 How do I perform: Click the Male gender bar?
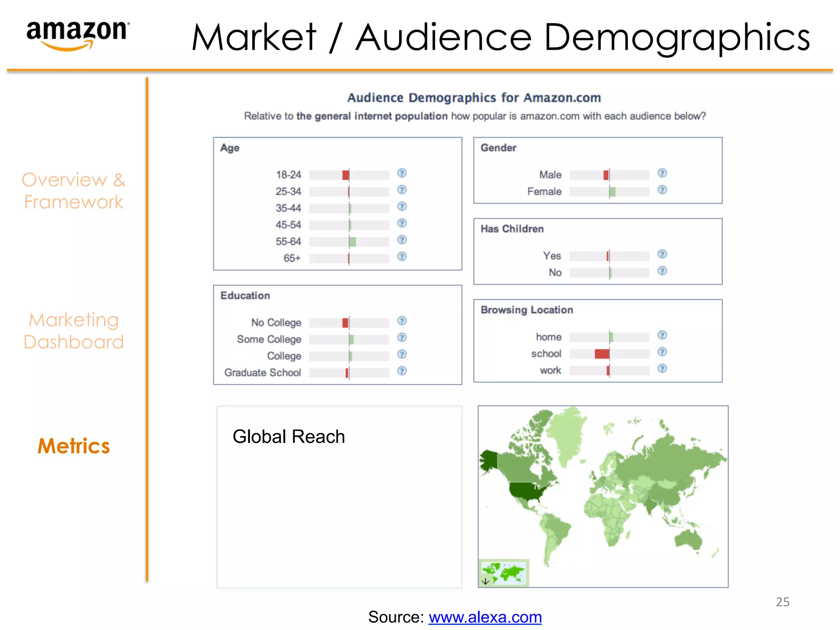point(609,175)
